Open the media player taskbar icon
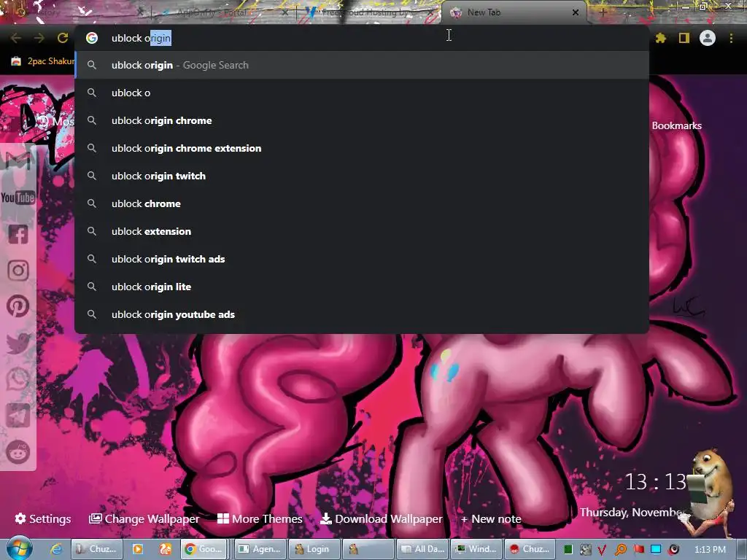The height and width of the screenshot is (560, 747). tap(138, 549)
